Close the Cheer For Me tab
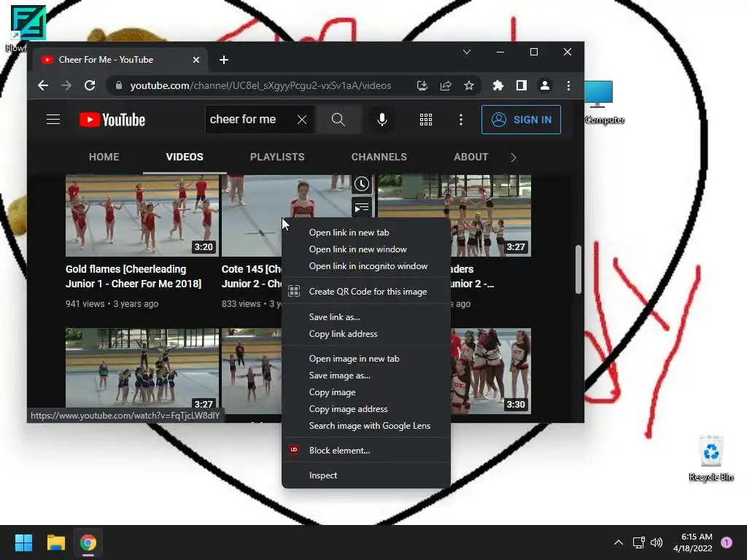The height and width of the screenshot is (560, 747). [x=196, y=60]
